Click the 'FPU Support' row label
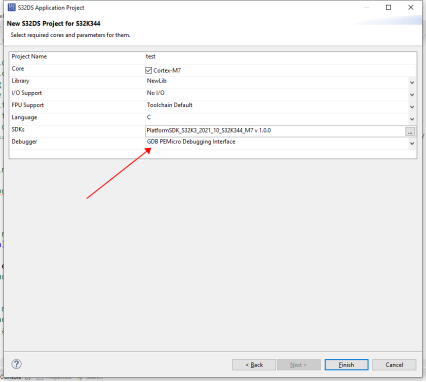This screenshot has width=426, height=382. point(28,105)
